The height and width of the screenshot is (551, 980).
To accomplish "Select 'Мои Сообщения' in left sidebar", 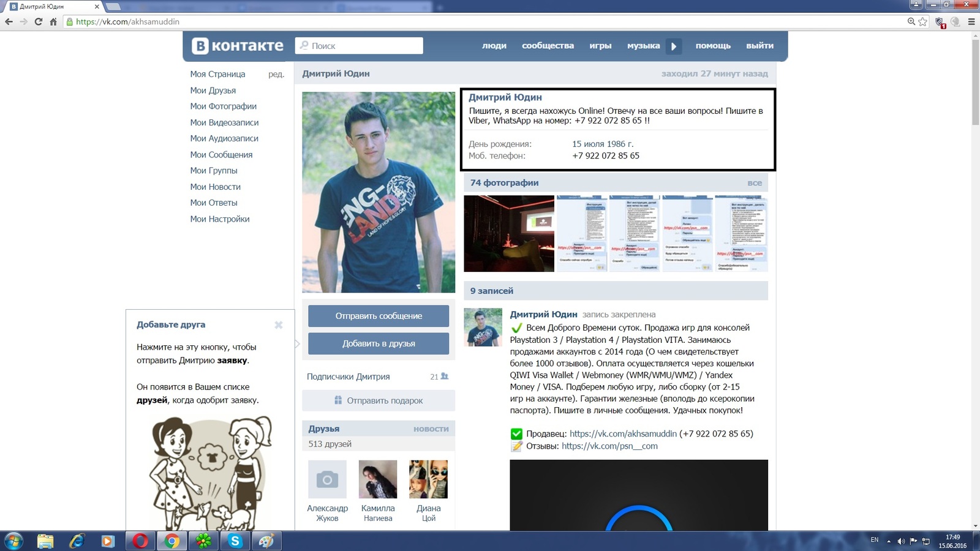I will (x=221, y=155).
